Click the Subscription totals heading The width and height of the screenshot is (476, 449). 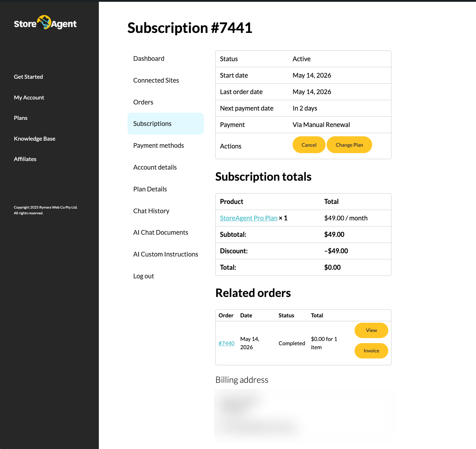tap(263, 176)
